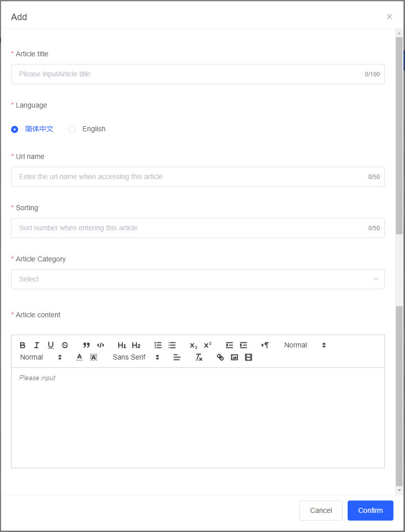The height and width of the screenshot is (532, 405).
Task: Click the strikethrough icon
Action: [x=65, y=345]
